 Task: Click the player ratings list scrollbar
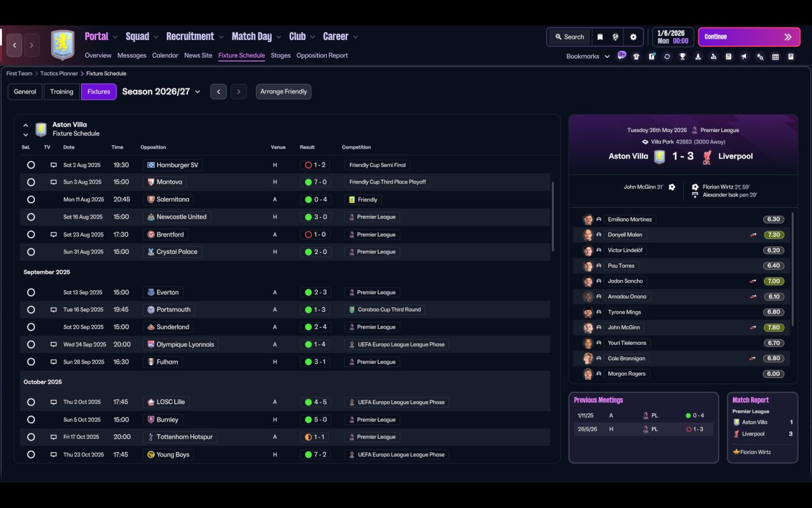pyautogui.click(x=793, y=268)
